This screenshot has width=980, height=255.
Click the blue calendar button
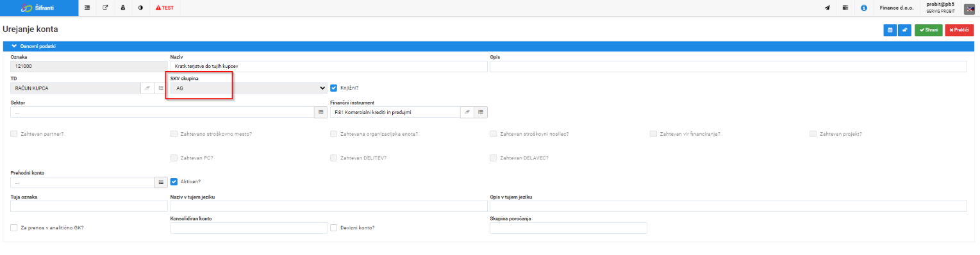coord(890,29)
